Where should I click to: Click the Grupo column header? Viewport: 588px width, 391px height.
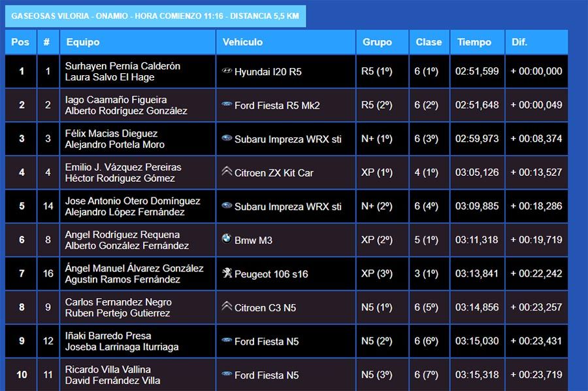(377, 42)
